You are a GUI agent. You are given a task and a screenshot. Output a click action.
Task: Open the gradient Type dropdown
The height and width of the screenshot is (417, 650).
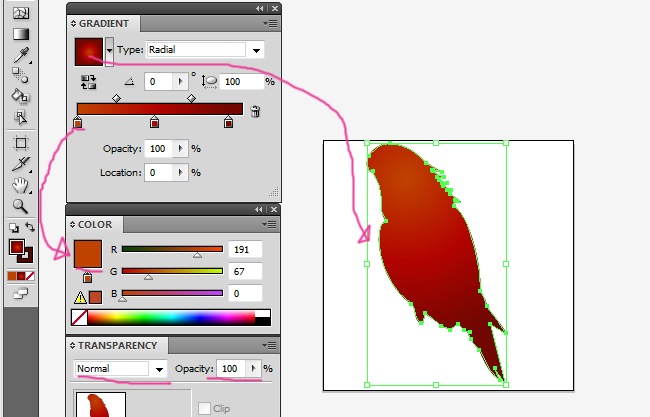pos(257,50)
